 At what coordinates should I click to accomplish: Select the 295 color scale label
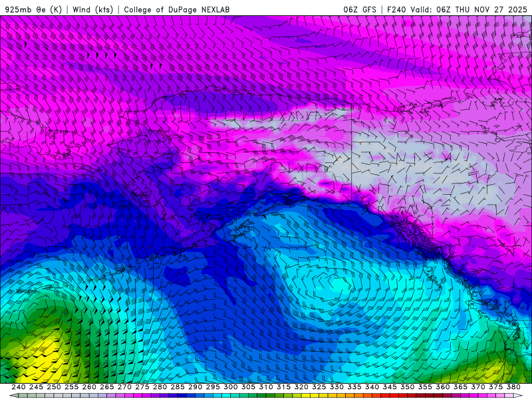click(x=213, y=387)
